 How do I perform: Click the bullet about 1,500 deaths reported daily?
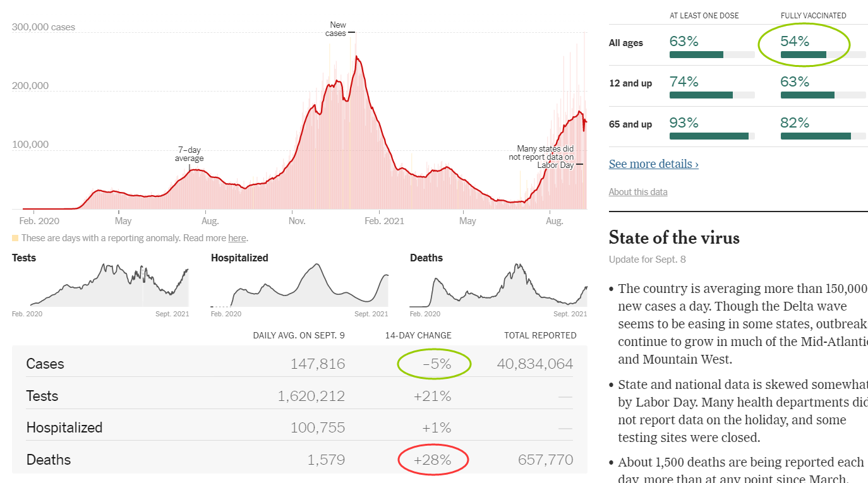pyautogui.click(x=743, y=469)
